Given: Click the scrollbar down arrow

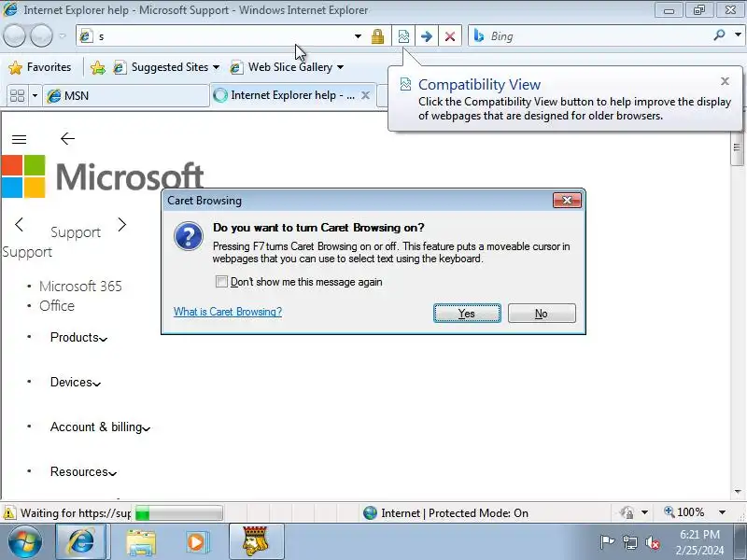Looking at the screenshot, I should tap(738, 492).
